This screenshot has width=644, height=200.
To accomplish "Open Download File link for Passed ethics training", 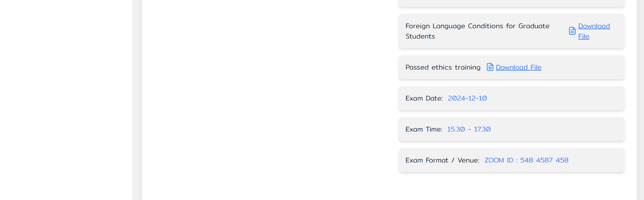I will [x=519, y=67].
